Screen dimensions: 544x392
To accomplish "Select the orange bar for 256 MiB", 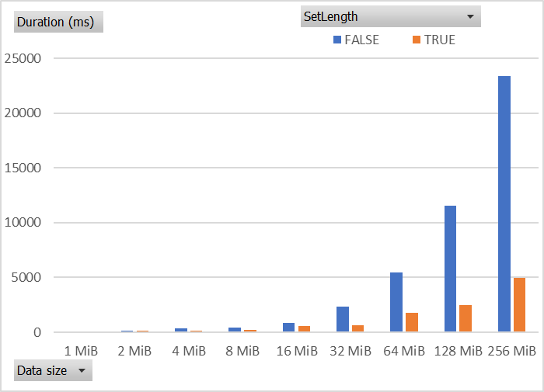I will pos(519,304).
